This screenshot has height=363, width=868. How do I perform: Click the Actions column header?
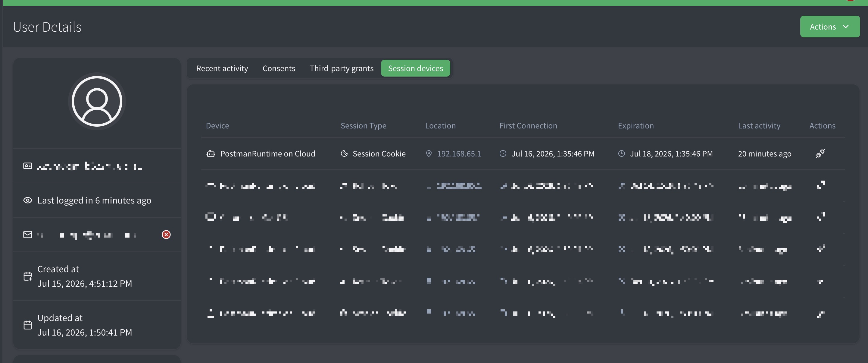[x=822, y=126]
